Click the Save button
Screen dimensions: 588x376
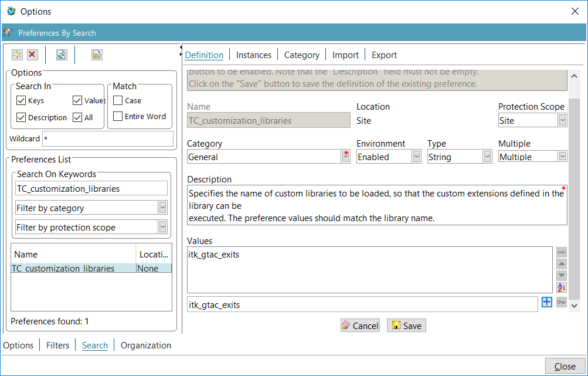[406, 326]
